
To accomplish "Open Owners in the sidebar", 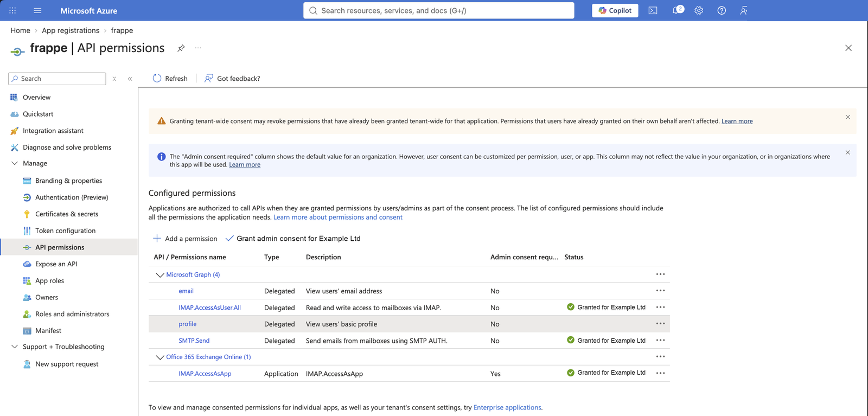I will pyautogui.click(x=46, y=297).
